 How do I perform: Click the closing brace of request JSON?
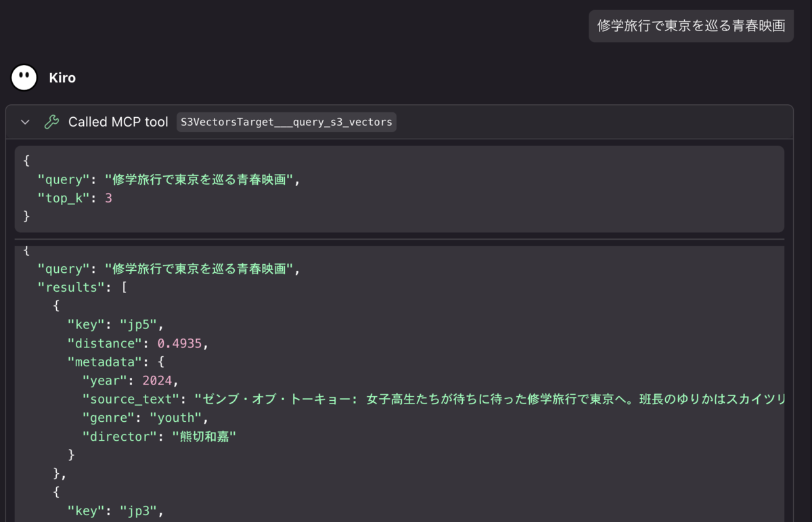tap(26, 217)
